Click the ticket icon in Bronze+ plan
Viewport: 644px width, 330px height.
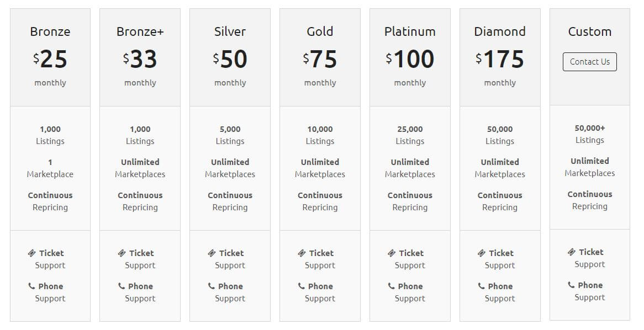(x=122, y=253)
